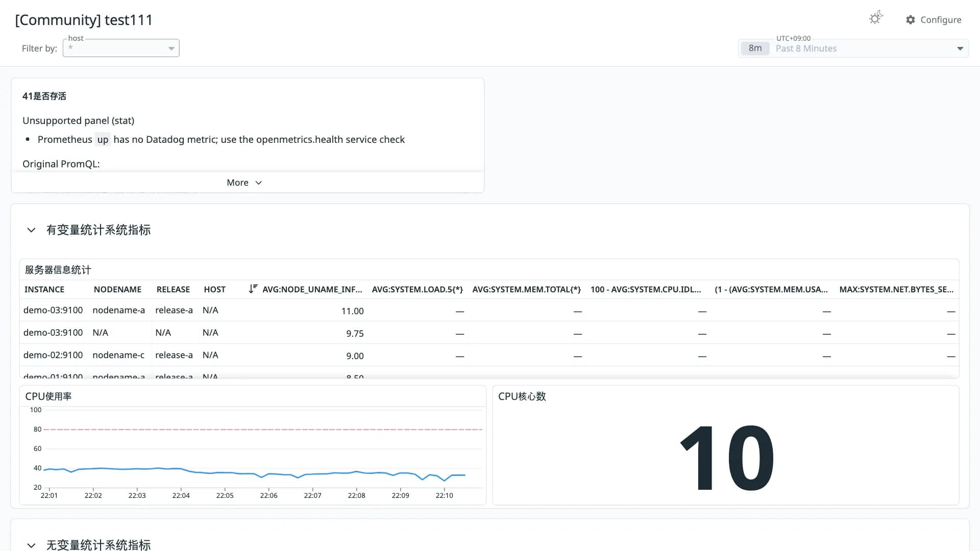Viewport: 980px width, 551px height.
Task: Open the host filter dropdown
Action: point(121,48)
